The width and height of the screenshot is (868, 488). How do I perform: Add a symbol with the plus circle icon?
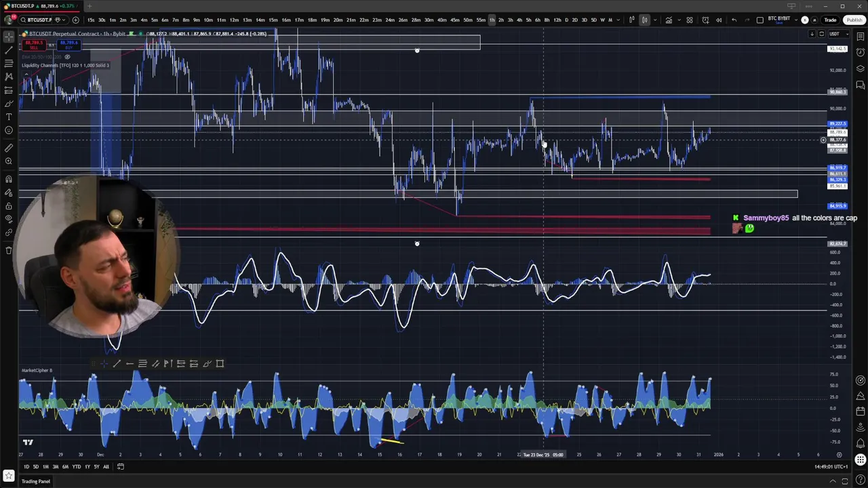(76, 20)
